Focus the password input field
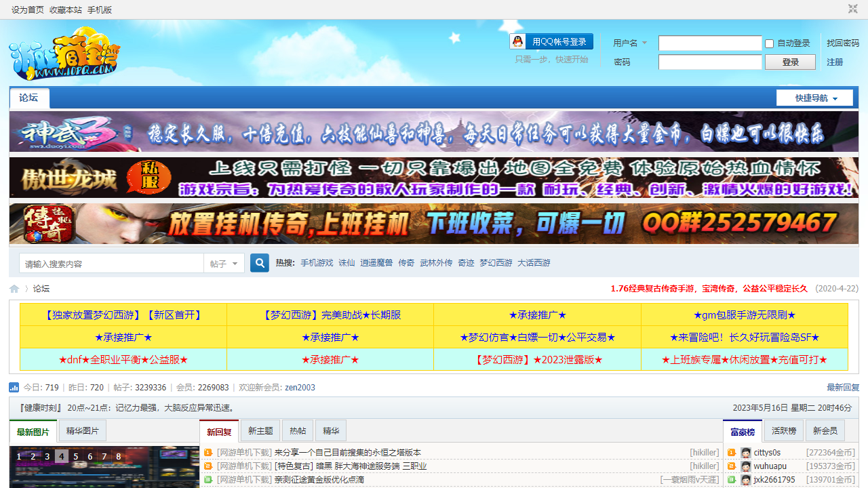Image resolution: width=868 pixels, height=488 pixels. 710,62
